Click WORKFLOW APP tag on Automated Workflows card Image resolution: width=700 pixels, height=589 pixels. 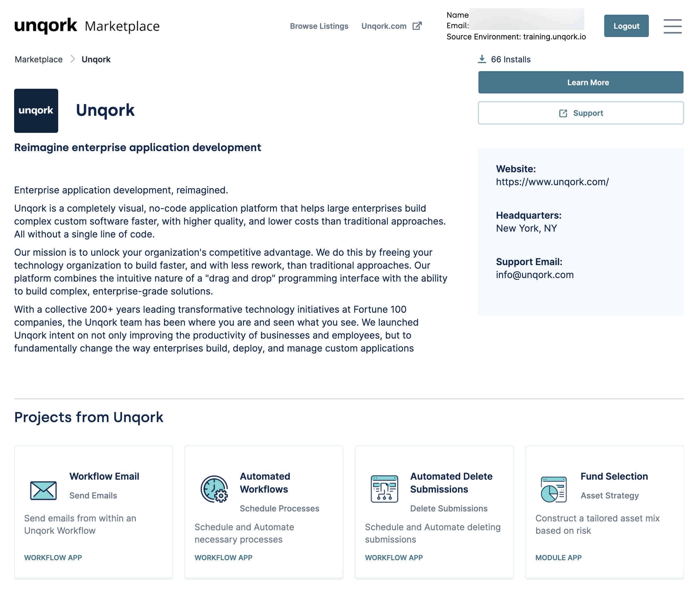[223, 558]
